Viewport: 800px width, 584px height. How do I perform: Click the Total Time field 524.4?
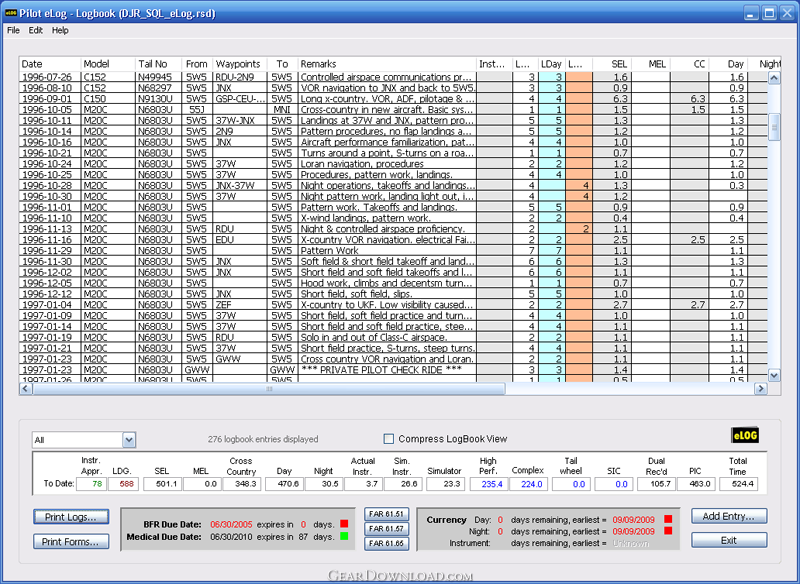pyautogui.click(x=738, y=484)
